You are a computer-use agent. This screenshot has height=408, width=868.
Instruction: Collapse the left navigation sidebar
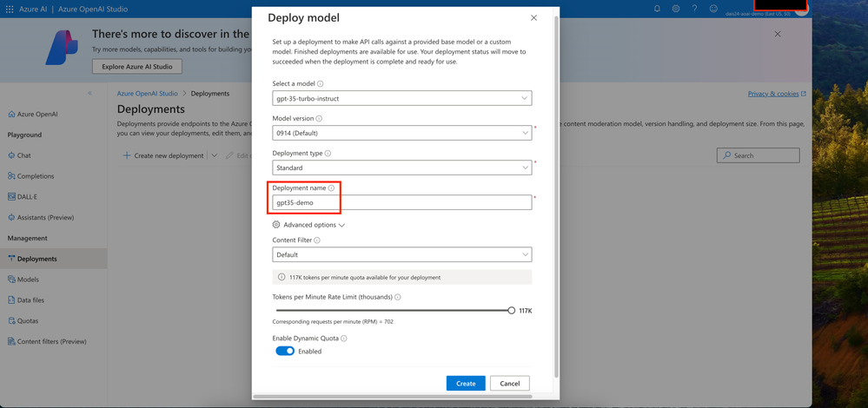89,93
